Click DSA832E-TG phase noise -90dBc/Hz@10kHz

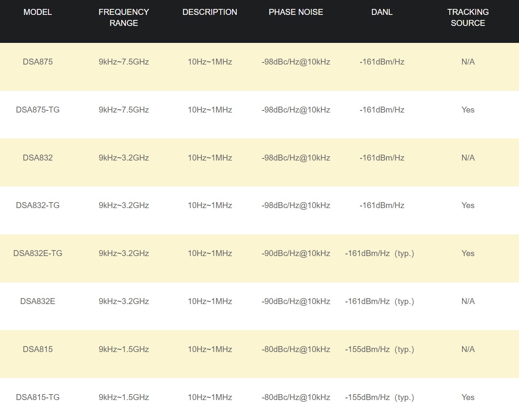click(x=296, y=254)
